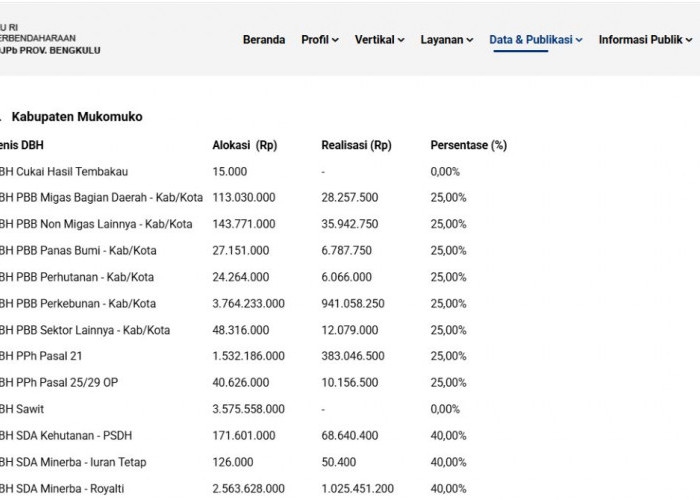Expand the Vertikal dropdown chevron

(x=401, y=40)
